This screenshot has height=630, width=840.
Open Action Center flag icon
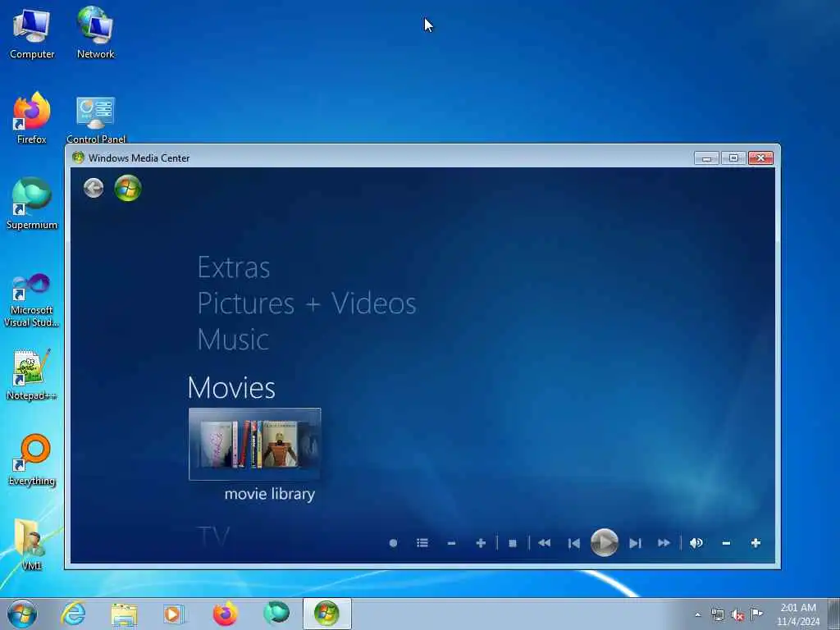[x=756, y=614]
